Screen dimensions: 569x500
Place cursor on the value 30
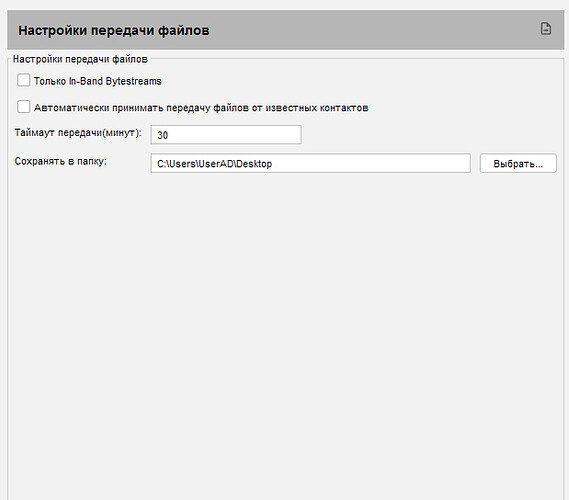162,135
